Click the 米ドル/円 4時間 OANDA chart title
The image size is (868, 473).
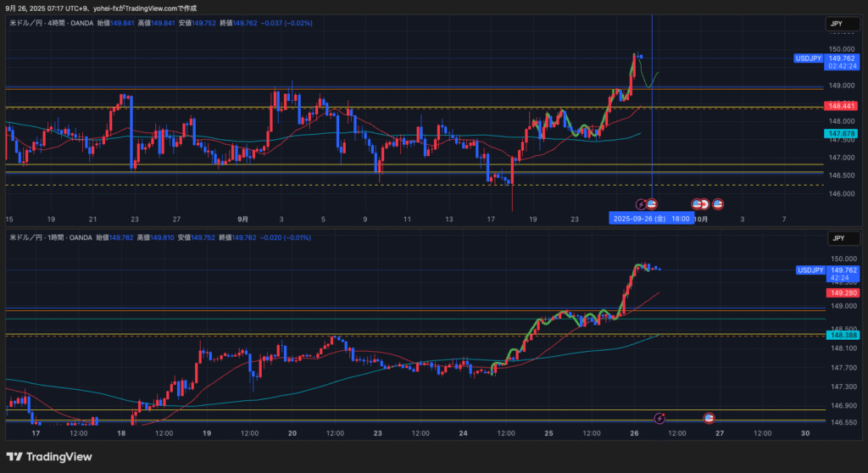pyautogui.click(x=49, y=24)
